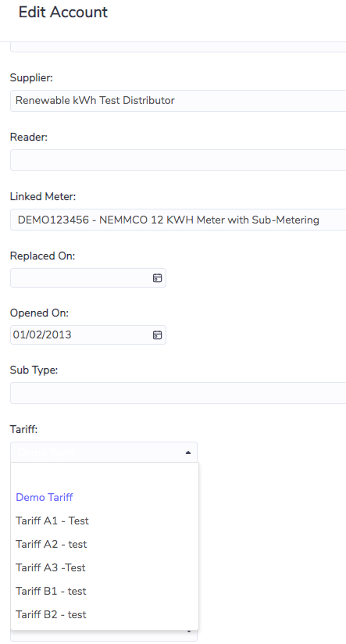Viewport: 346px width, 644px height.
Task: Click the Edit Account heading
Action: (63, 12)
